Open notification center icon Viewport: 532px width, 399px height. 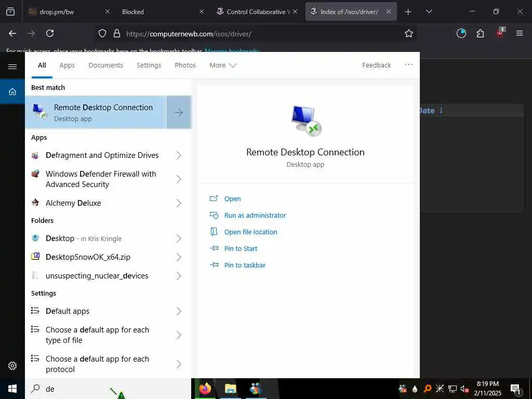tap(516, 389)
